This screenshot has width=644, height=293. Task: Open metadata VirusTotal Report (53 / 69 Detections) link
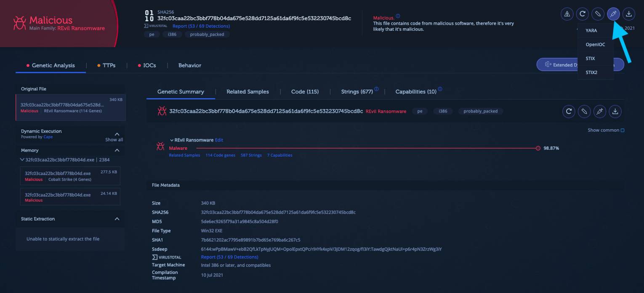pos(229,257)
